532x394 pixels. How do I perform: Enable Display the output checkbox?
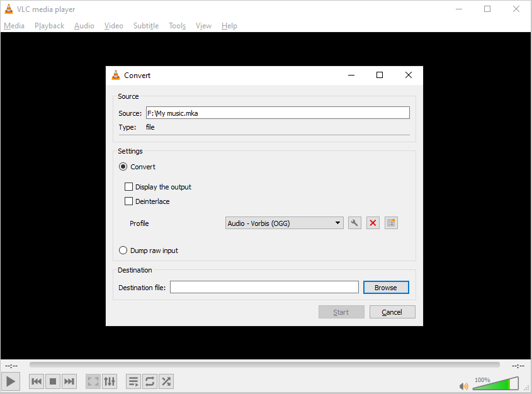[x=128, y=187]
